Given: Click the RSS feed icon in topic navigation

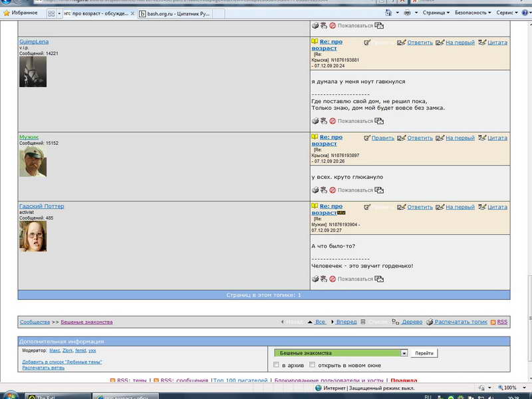Looking at the screenshot, I should pos(493,322).
